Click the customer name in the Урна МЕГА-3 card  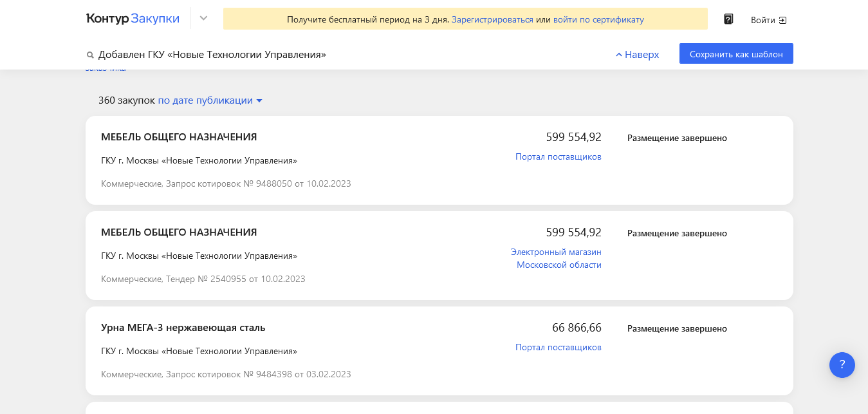pos(199,351)
